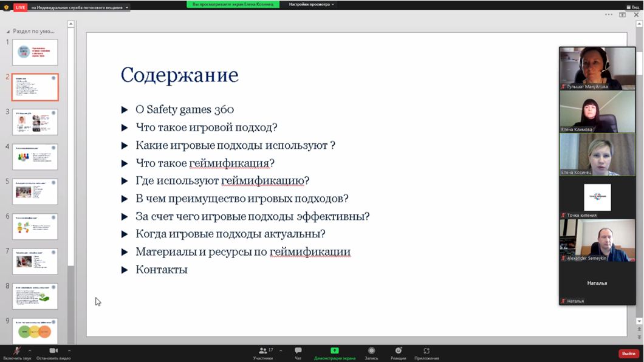The image size is (644, 362).
Task: Start recording with Запись icon
Action: [x=371, y=351]
